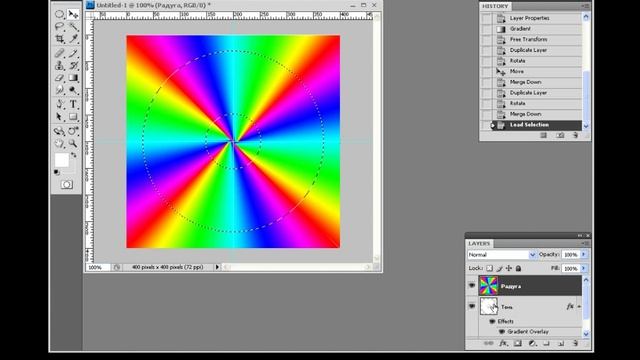Create new fill or adjustment layer
The width and height of the screenshot is (640, 360).
point(532,344)
